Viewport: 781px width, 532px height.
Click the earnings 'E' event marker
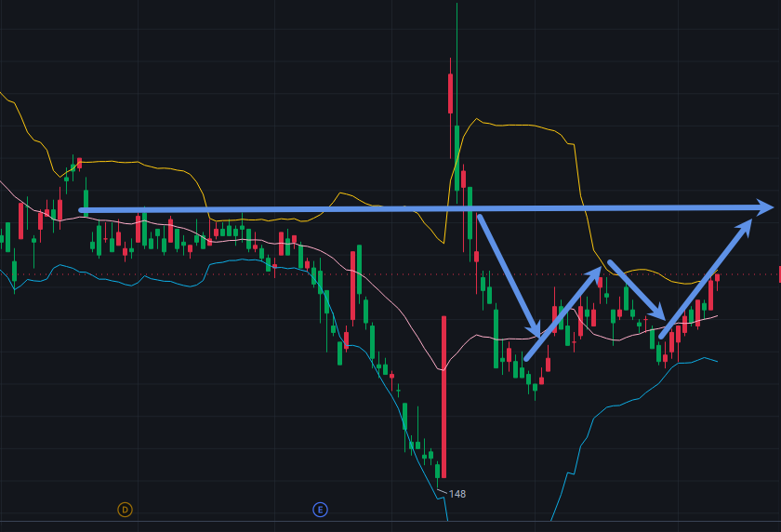pyautogui.click(x=320, y=510)
